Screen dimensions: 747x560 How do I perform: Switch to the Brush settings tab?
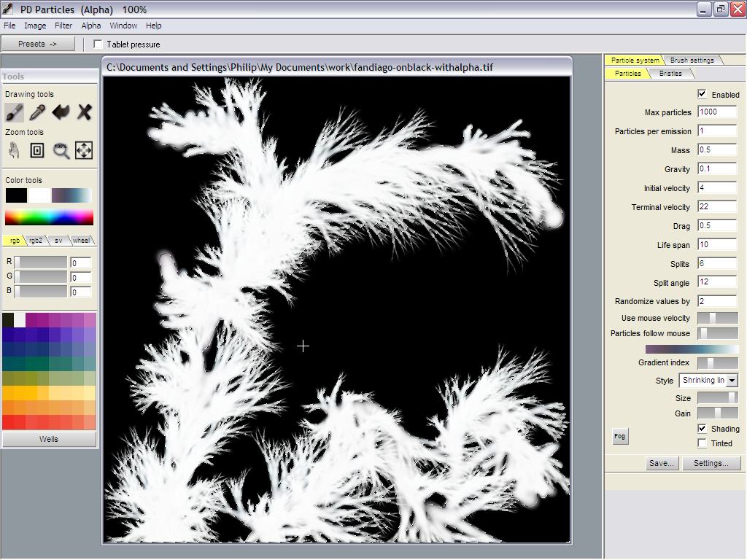(692, 60)
